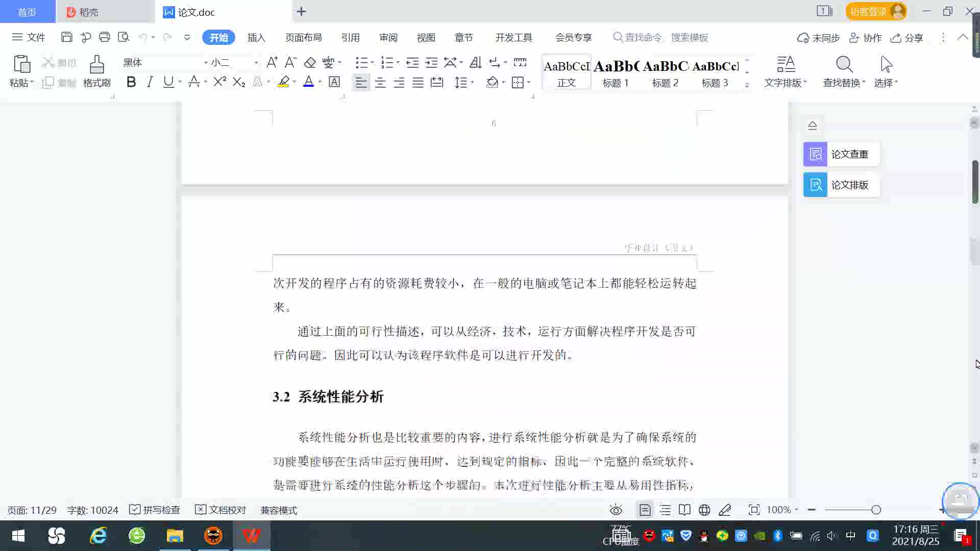Click 拼写检查 in status bar

tap(155, 510)
